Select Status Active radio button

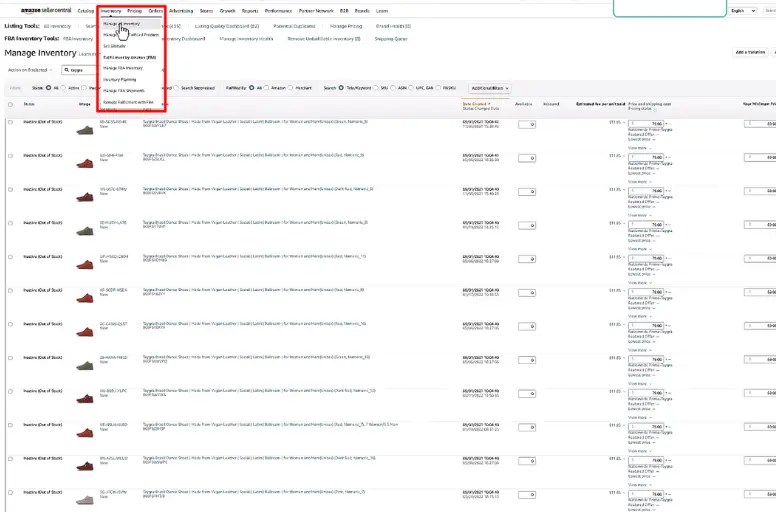pyautogui.click(x=63, y=88)
